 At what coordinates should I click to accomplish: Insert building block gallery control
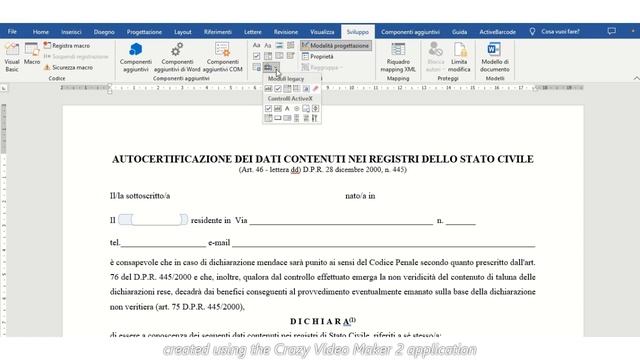pyautogui.click(x=290, y=45)
